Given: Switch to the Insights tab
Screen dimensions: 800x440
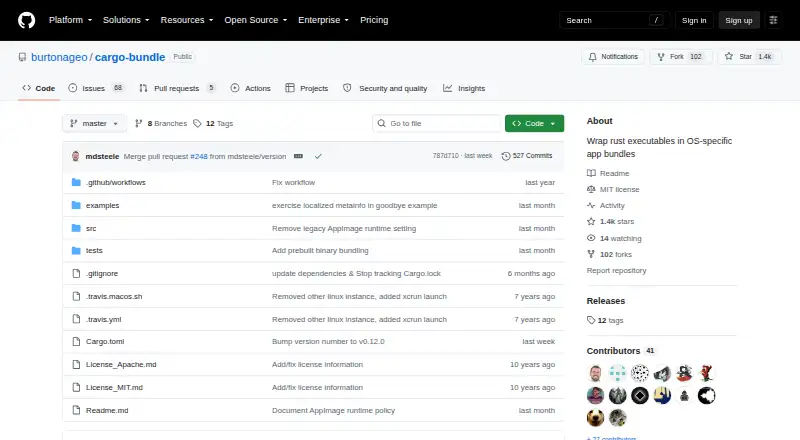Looking at the screenshot, I should point(464,88).
